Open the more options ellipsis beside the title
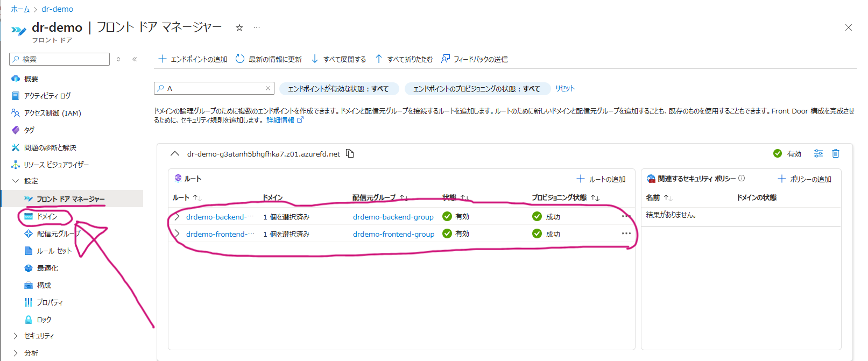 (257, 27)
